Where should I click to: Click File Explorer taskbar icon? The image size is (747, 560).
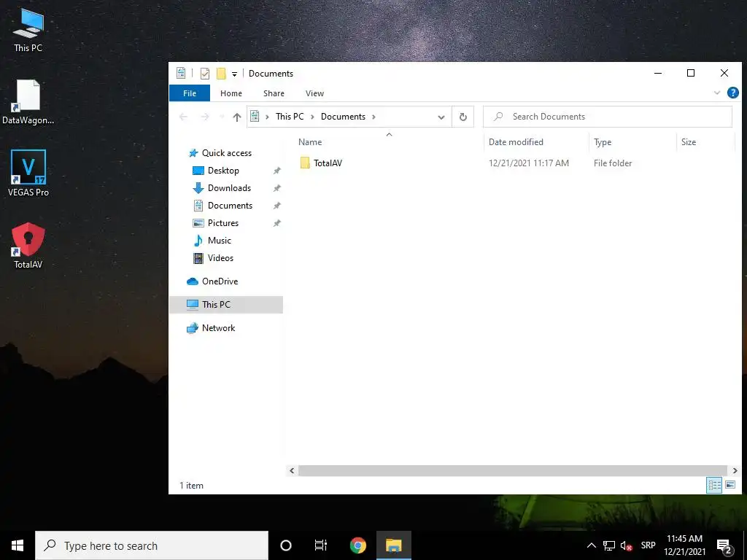tap(393, 545)
